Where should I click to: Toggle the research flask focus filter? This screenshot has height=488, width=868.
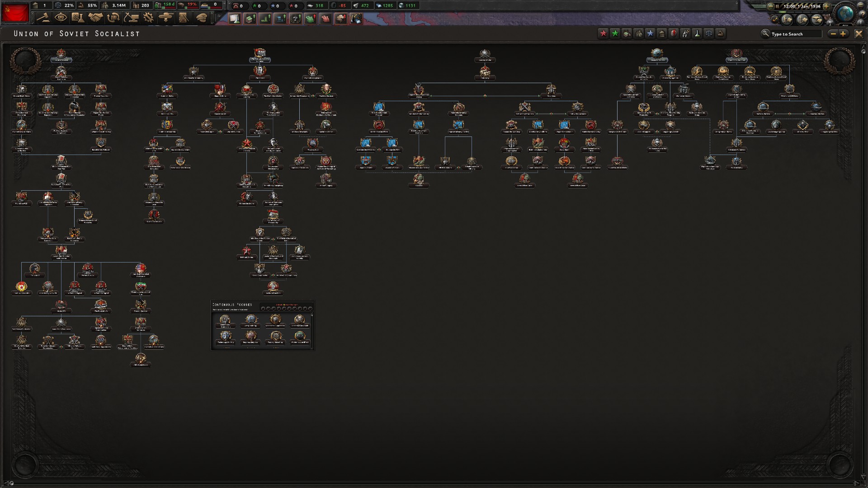click(x=697, y=33)
